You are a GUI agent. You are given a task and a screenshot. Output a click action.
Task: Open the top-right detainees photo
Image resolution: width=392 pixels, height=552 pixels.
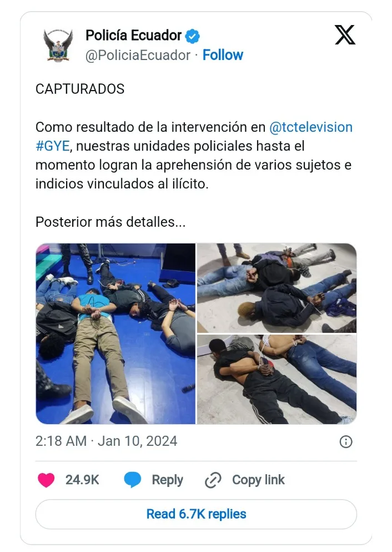point(277,288)
